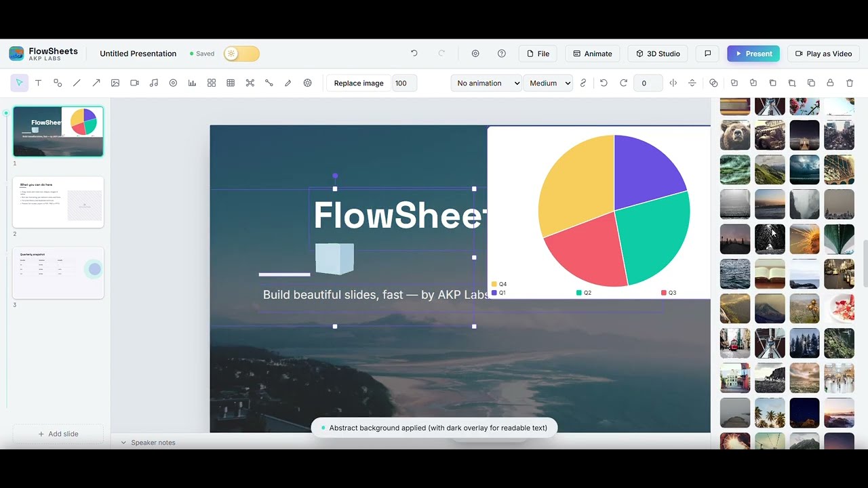Open the Medium speed dropdown
Image resolution: width=868 pixels, height=488 pixels.
point(548,83)
